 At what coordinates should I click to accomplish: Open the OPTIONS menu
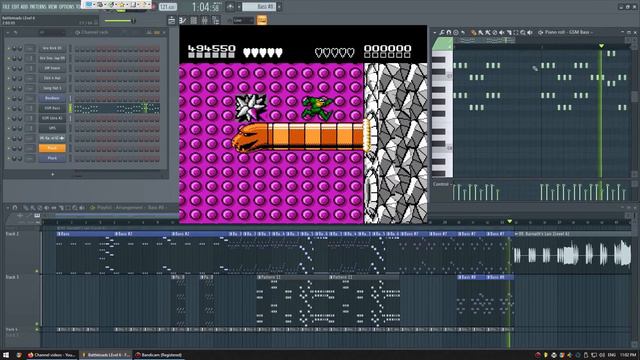tap(67, 7)
